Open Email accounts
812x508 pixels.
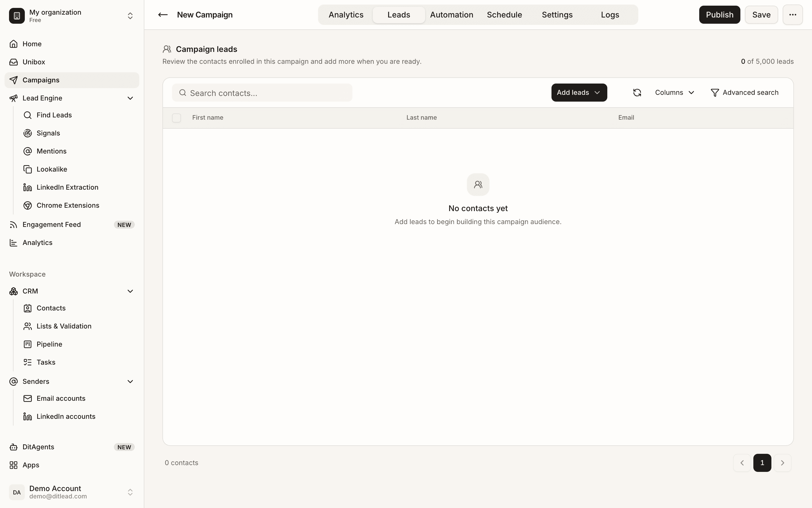78,398
